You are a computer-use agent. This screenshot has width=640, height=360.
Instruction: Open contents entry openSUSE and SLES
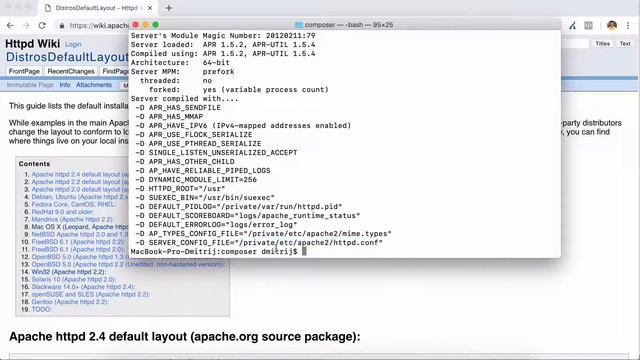pos(91,294)
